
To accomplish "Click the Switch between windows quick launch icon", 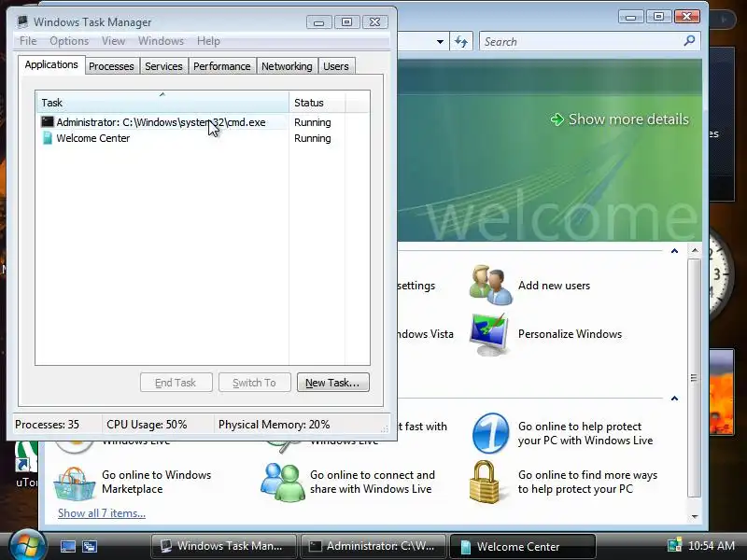I will [89, 546].
